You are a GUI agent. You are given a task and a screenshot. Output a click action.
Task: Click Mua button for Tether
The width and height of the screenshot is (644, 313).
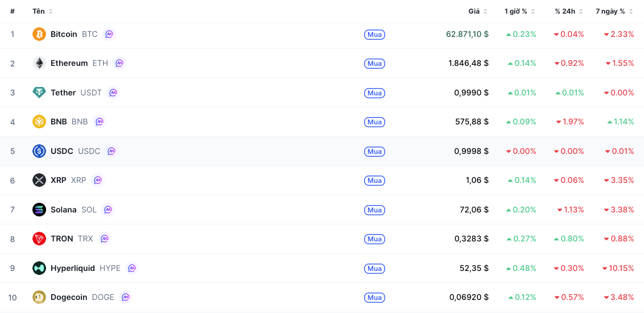(x=374, y=93)
